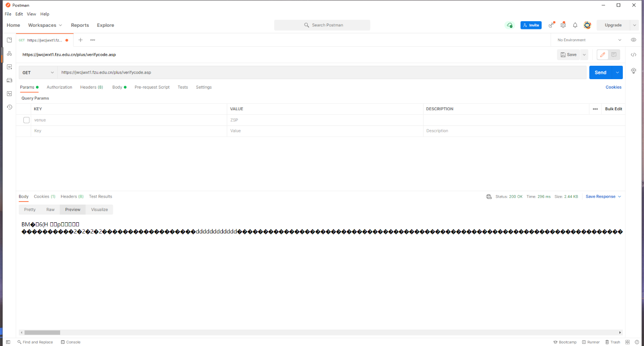The image size is (644, 346).
Task: Open Reports
Action: [80, 25]
